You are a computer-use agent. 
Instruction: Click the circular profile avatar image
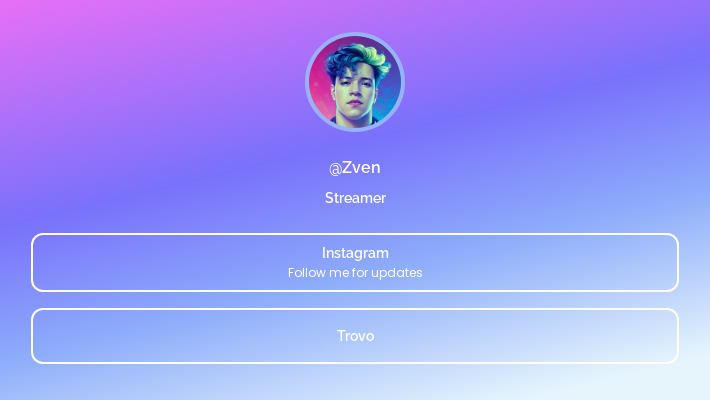355,82
